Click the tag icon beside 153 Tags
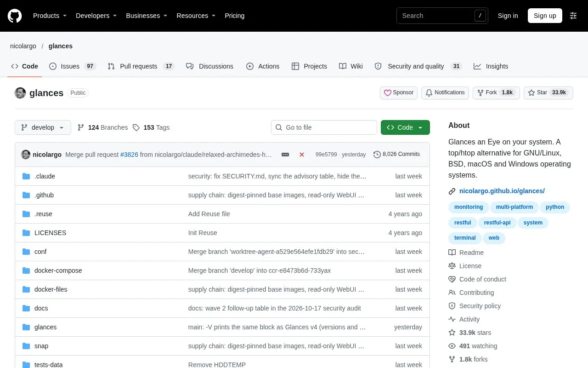Image resolution: width=588 pixels, height=368 pixels. 136,127
